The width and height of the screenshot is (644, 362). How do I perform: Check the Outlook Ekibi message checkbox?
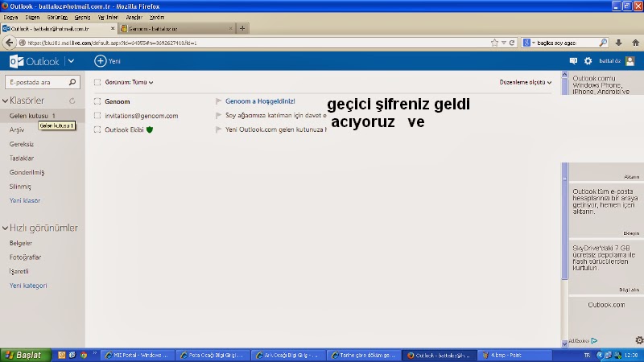click(97, 130)
